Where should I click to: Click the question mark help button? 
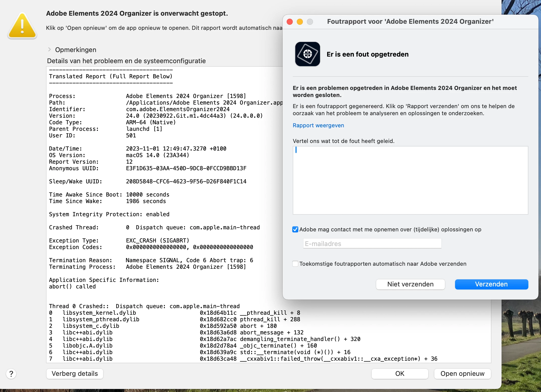pyautogui.click(x=11, y=374)
